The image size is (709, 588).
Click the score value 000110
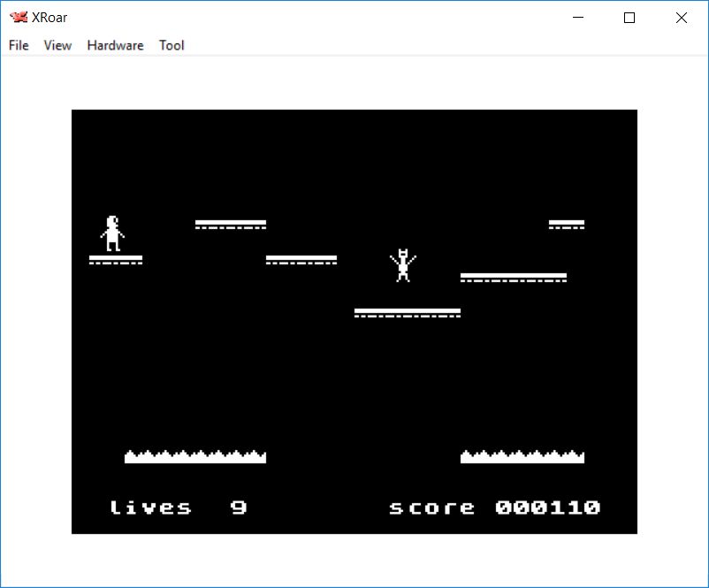[x=547, y=508]
